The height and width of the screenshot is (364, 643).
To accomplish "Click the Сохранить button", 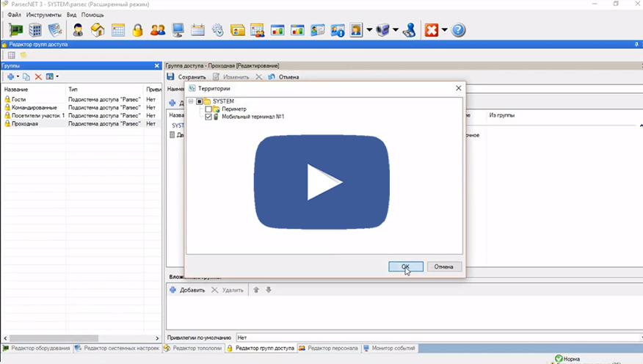I will click(186, 76).
